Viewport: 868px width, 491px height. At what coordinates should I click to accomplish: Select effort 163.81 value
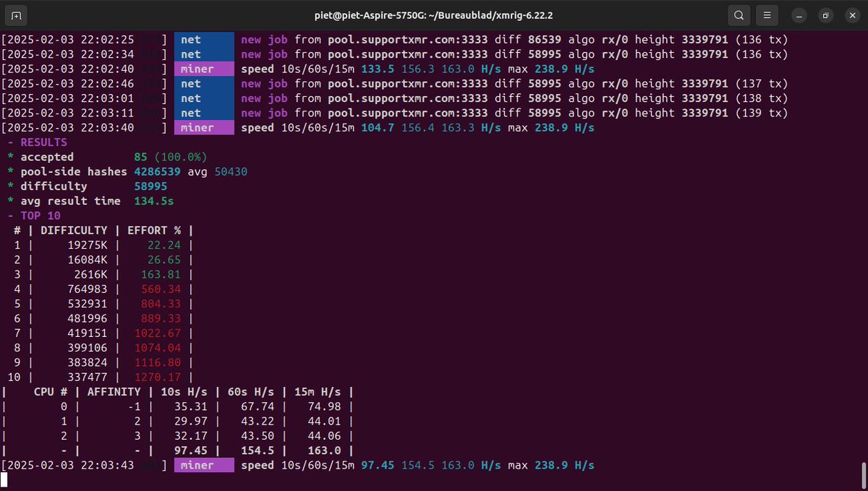pos(161,274)
